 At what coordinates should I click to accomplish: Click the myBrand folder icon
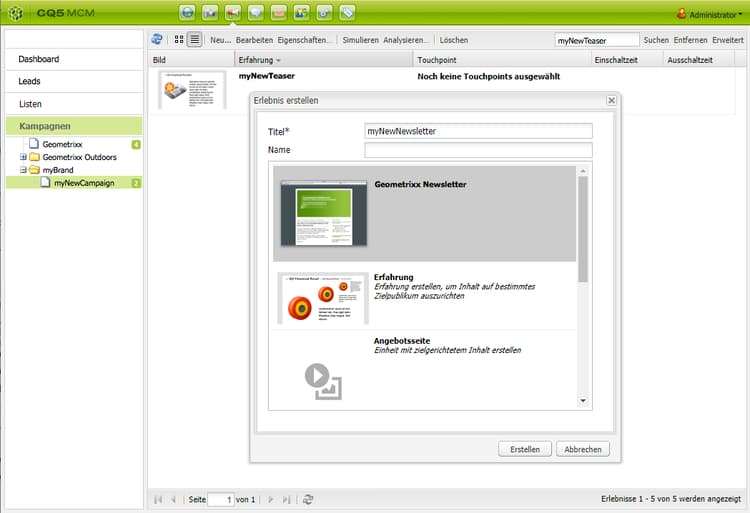coord(34,170)
